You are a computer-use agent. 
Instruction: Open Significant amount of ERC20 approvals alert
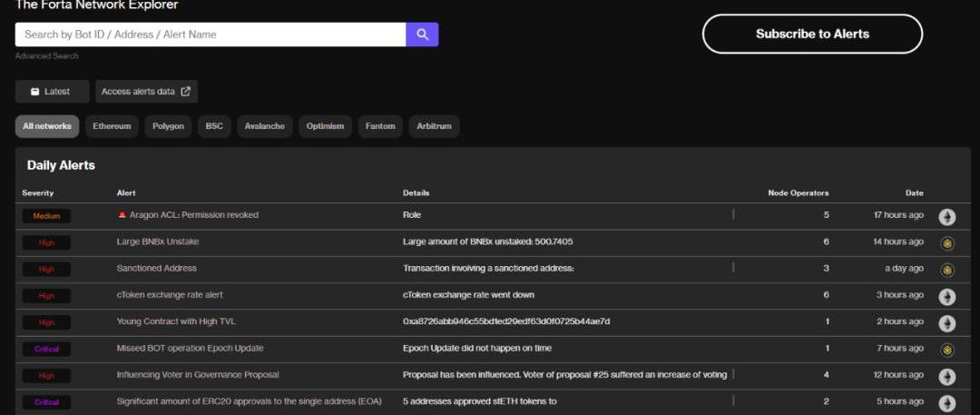pos(249,401)
